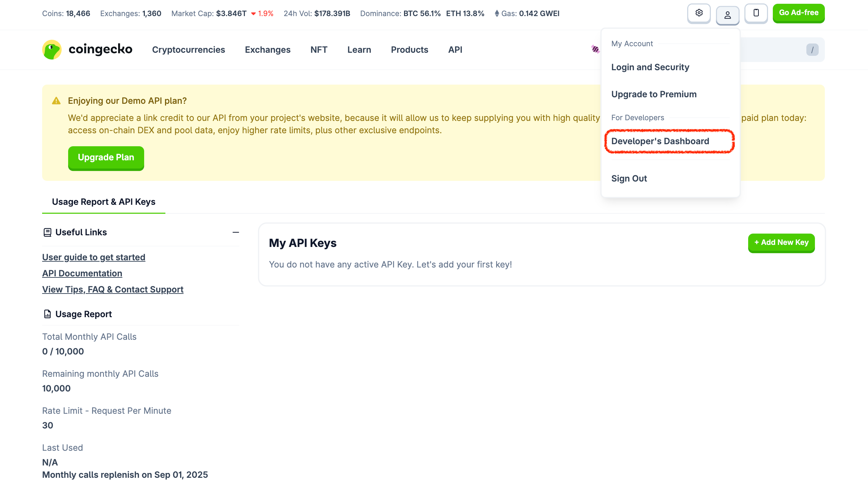
Task: Collapse the Useful Links section
Action: pos(236,233)
